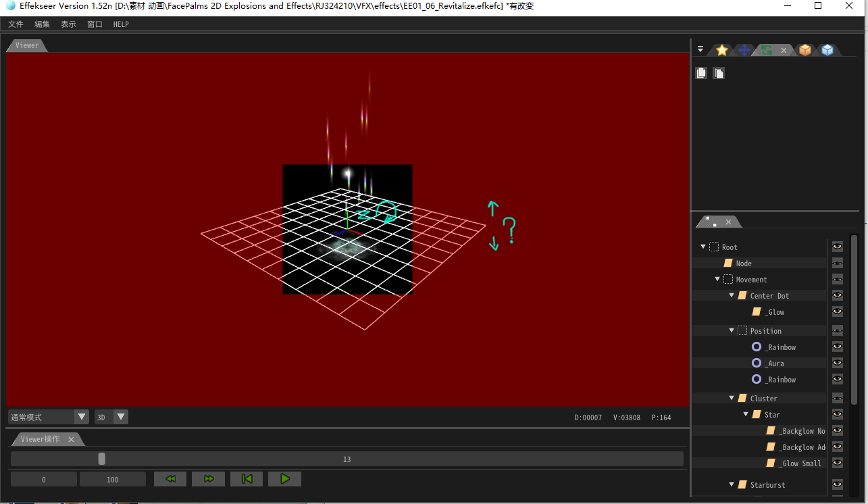Image resolution: width=868 pixels, height=504 pixels.
Task: Click the step-backward playback button
Action: pyautogui.click(x=171, y=479)
